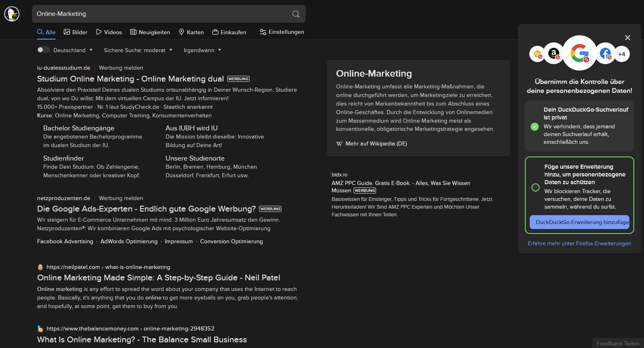The width and height of the screenshot is (644, 348).
Task: Click the search magnifier icon in search box
Action: 296,14
